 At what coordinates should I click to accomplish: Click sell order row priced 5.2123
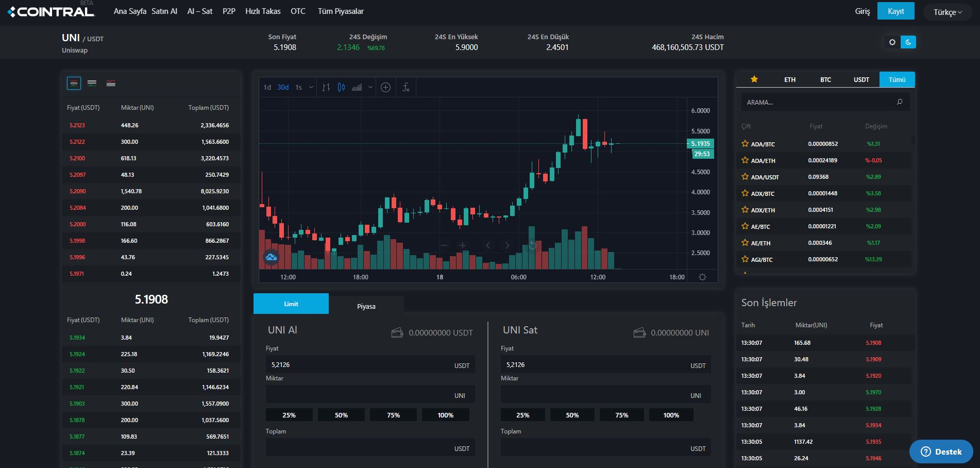click(151, 125)
